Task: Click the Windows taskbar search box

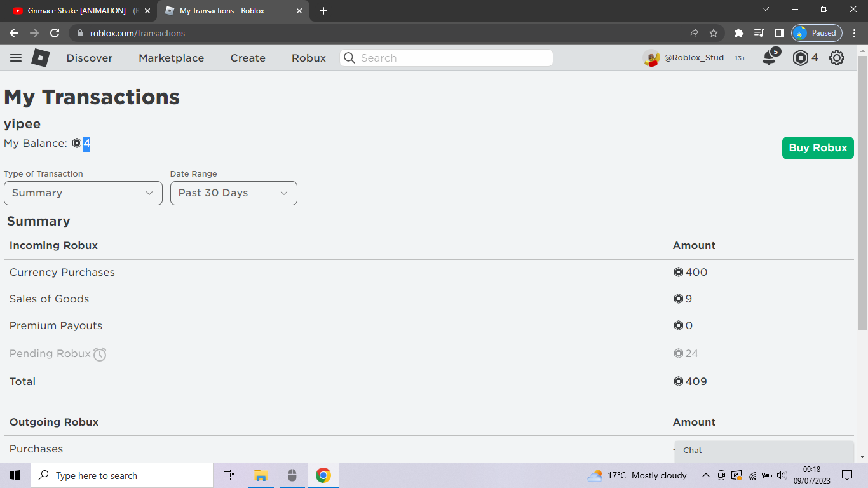Action: [122, 475]
